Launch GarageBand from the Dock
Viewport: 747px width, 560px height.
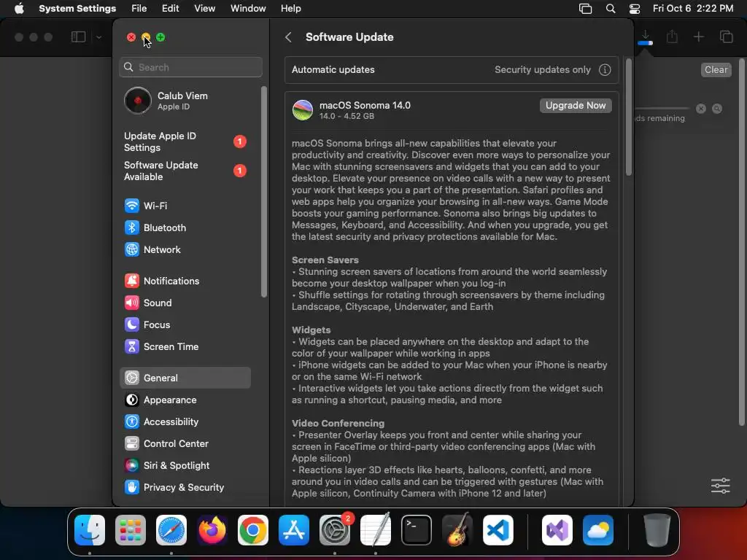(457, 530)
